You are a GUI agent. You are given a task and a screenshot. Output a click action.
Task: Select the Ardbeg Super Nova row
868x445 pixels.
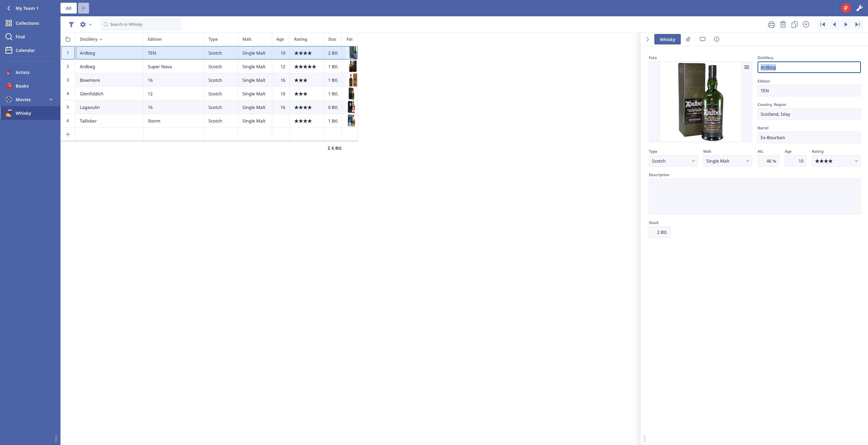[209, 67]
